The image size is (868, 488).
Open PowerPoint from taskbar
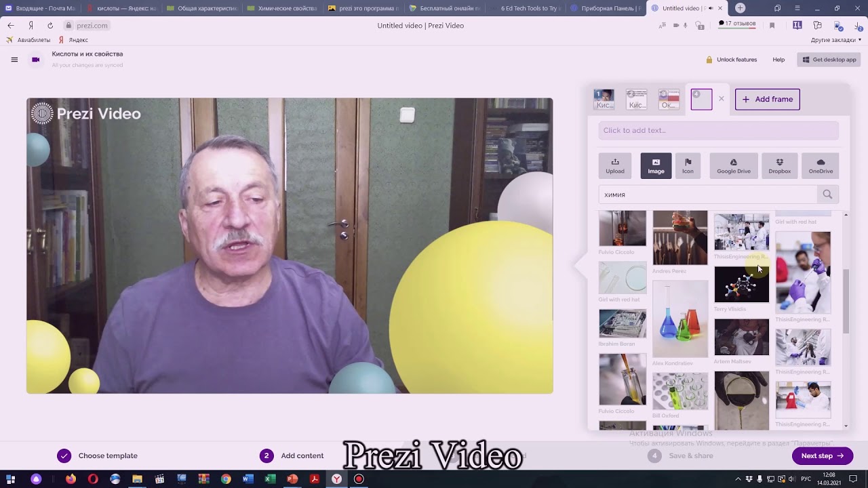[x=292, y=479]
